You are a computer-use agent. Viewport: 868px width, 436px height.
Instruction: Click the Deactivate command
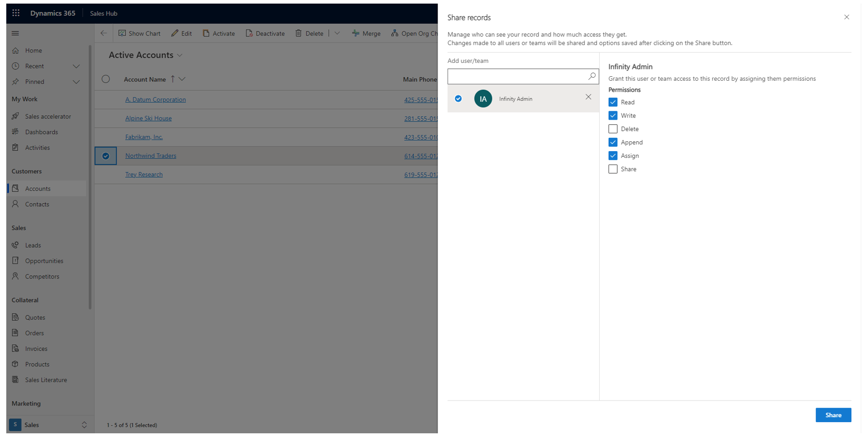265,33
